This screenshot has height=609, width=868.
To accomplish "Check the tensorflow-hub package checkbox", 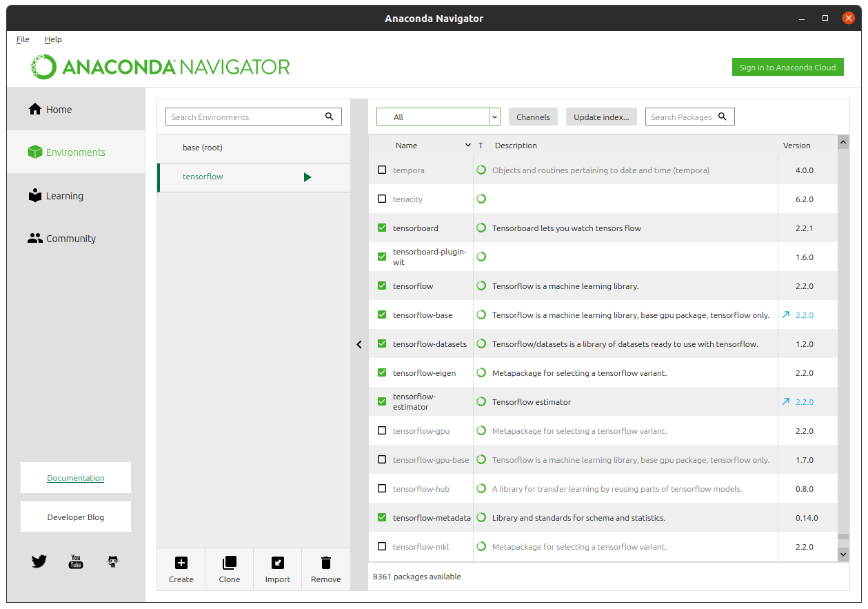I will click(382, 488).
